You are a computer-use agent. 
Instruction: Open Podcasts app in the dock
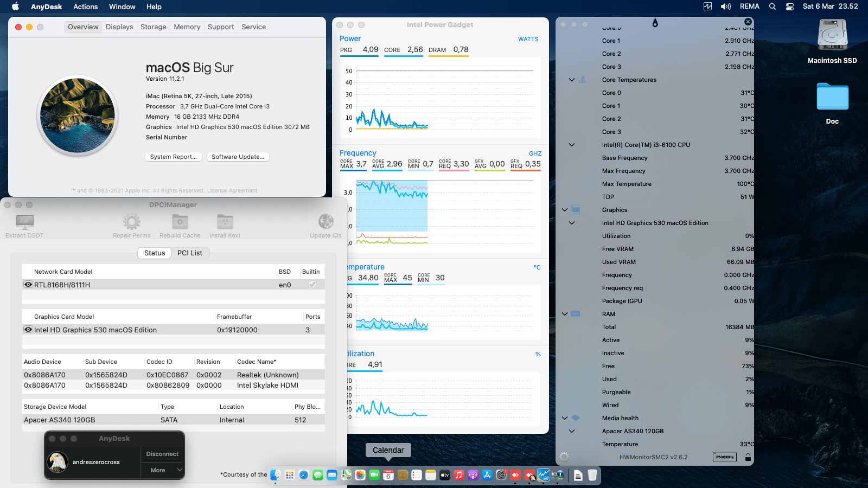point(473,475)
